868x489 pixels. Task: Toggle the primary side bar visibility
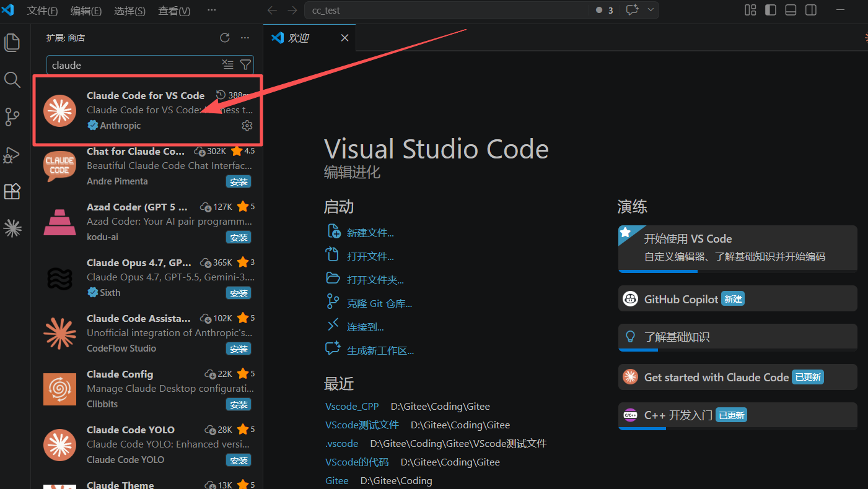point(771,10)
